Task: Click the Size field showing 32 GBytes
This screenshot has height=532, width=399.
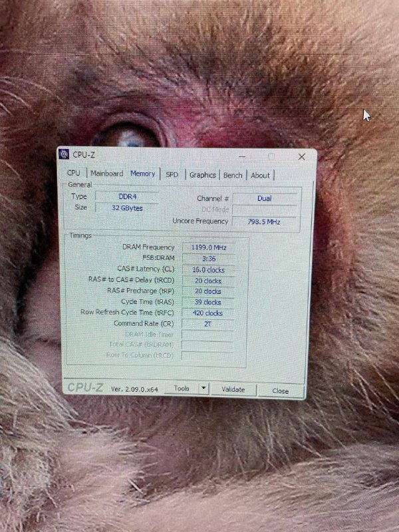Action: point(126,207)
